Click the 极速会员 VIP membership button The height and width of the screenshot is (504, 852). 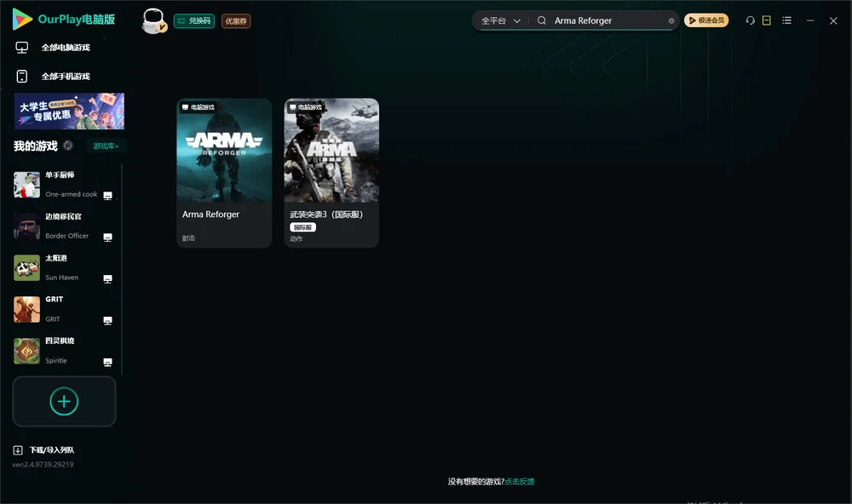[705, 20]
